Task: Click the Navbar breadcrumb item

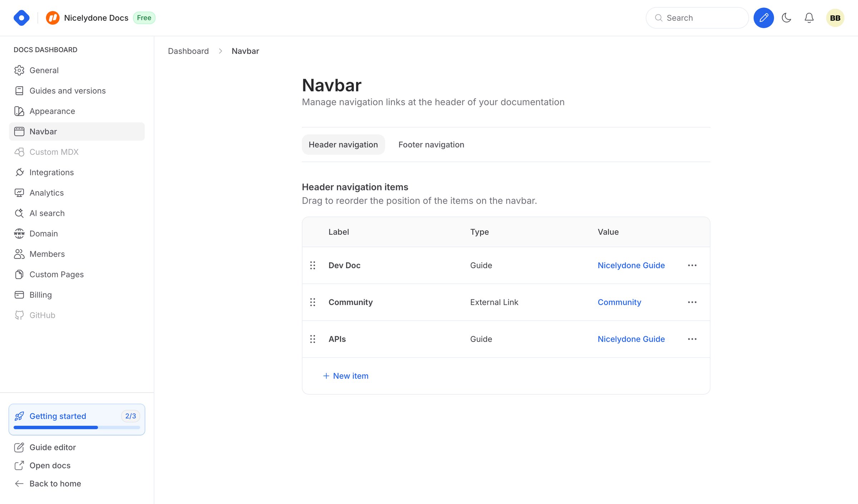Action: coord(245,51)
